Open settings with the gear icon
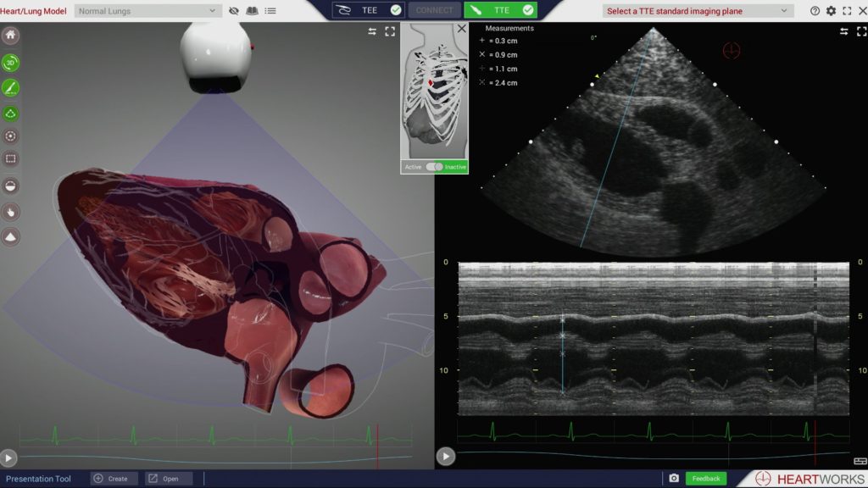 click(831, 11)
